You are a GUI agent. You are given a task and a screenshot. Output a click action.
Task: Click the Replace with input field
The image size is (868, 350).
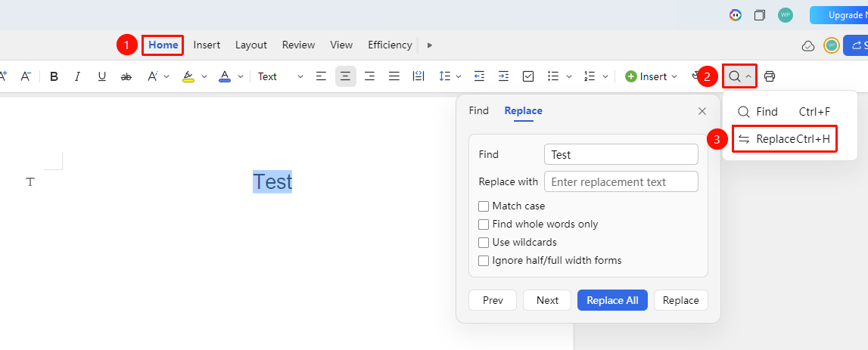[621, 181]
